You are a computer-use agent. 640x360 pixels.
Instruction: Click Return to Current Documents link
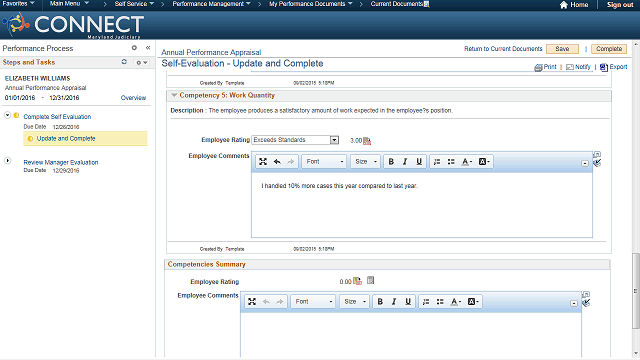[x=503, y=49]
